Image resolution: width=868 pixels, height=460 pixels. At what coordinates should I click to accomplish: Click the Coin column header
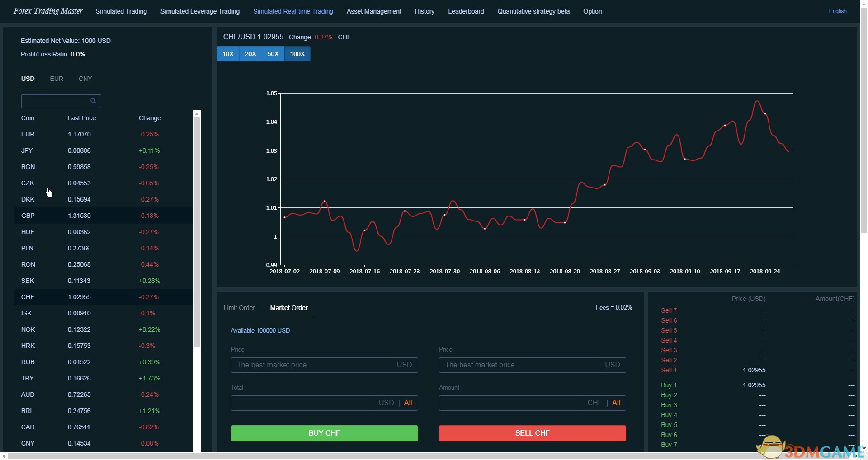point(28,118)
